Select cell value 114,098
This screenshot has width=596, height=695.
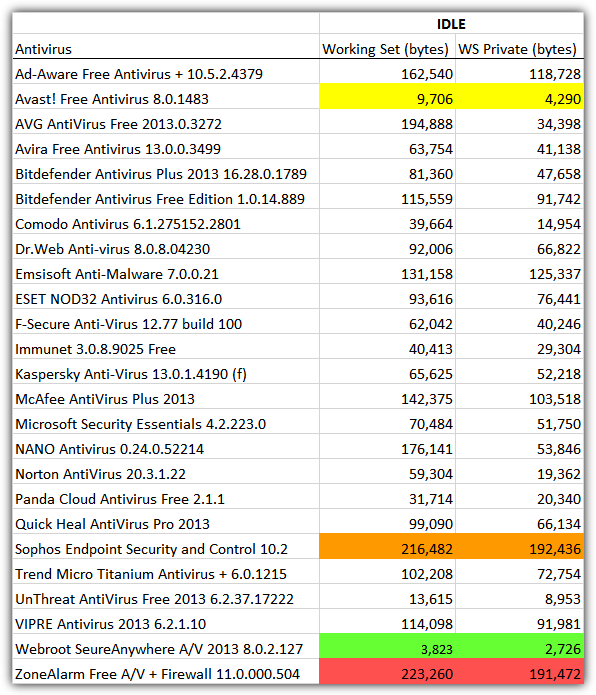coord(427,625)
